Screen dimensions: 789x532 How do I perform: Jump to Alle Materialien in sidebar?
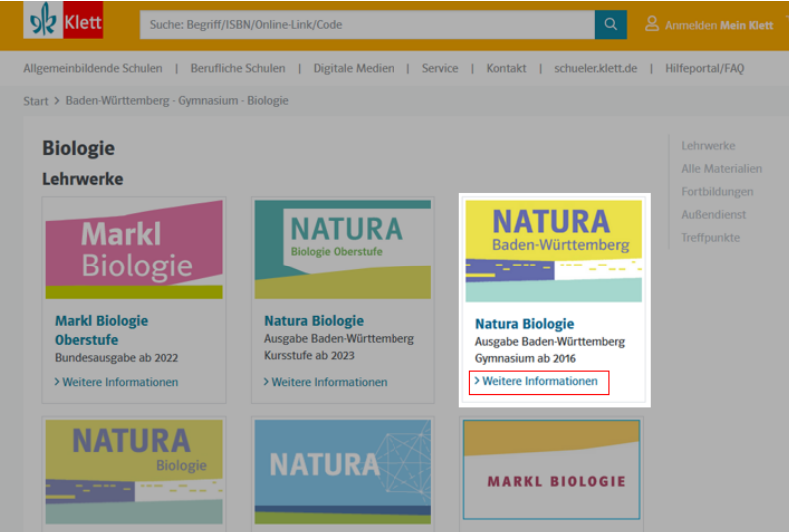(x=721, y=169)
